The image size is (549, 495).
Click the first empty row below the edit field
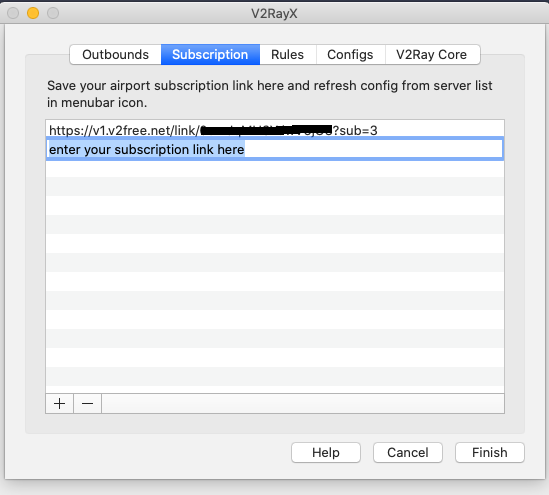point(275,167)
